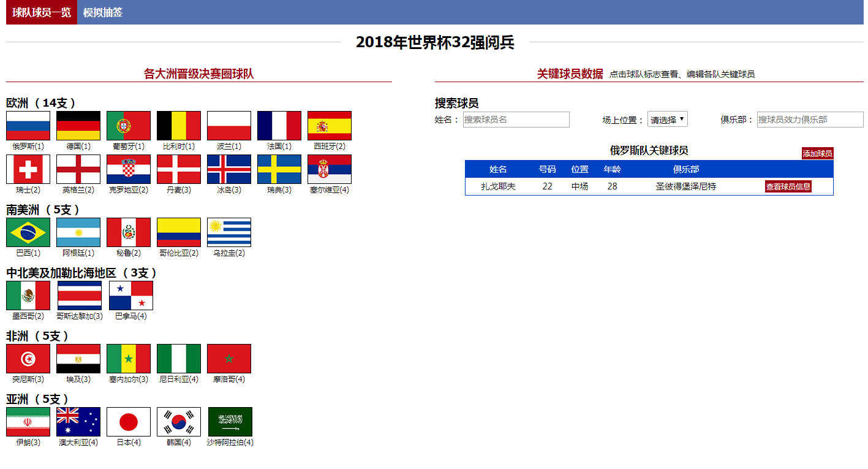Open the Colombia flag

point(179,232)
